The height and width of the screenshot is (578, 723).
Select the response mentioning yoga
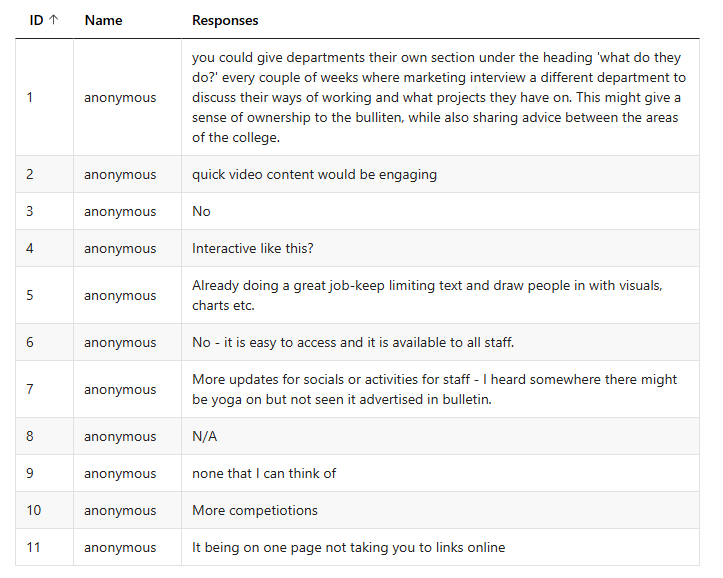[434, 389]
